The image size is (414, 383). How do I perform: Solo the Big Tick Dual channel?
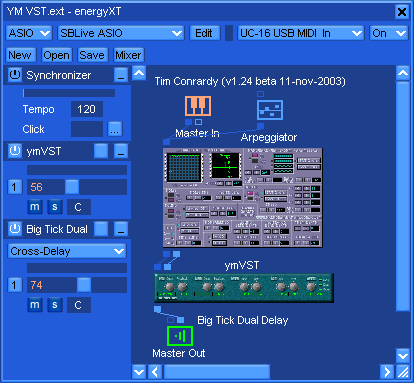[x=55, y=305]
